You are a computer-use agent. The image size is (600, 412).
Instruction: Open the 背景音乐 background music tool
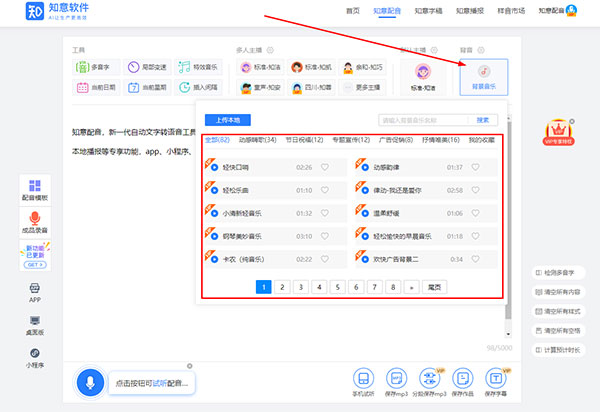[x=483, y=76]
